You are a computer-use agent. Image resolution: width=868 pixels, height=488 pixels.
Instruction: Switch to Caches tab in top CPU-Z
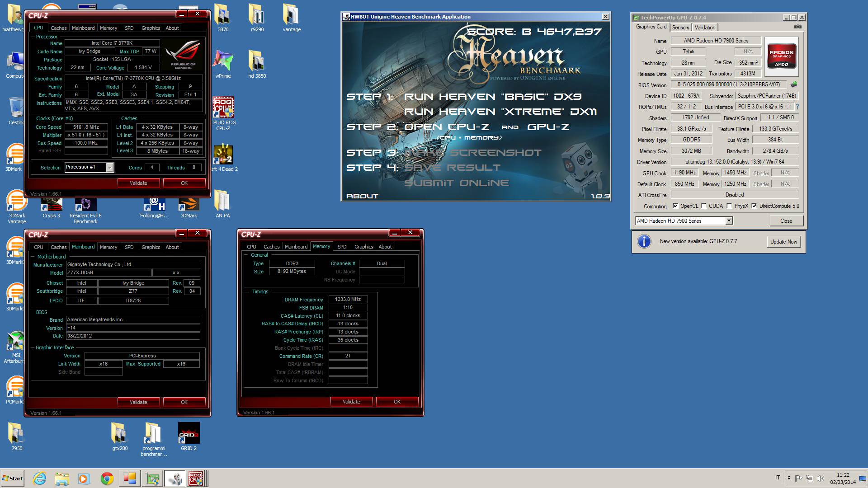[x=58, y=28]
